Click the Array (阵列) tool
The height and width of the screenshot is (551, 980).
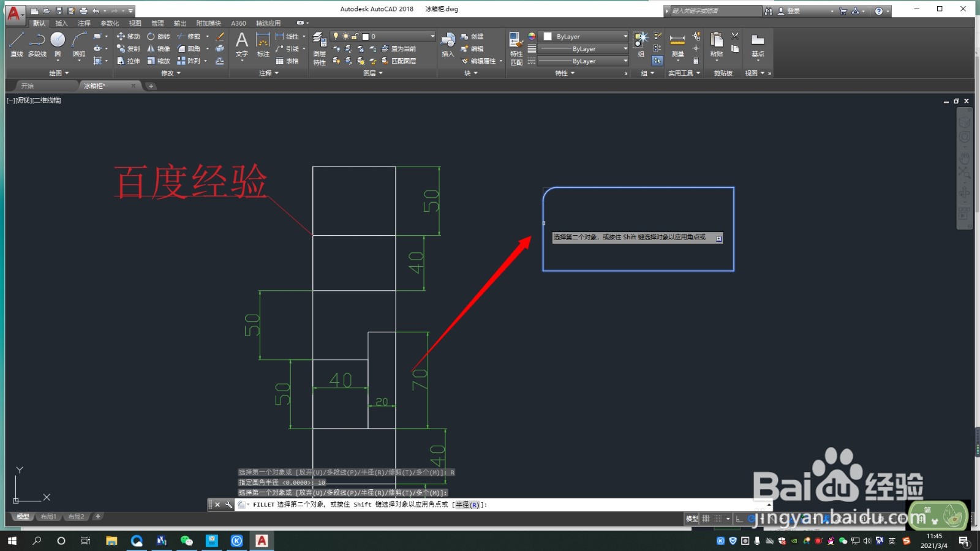189,61
